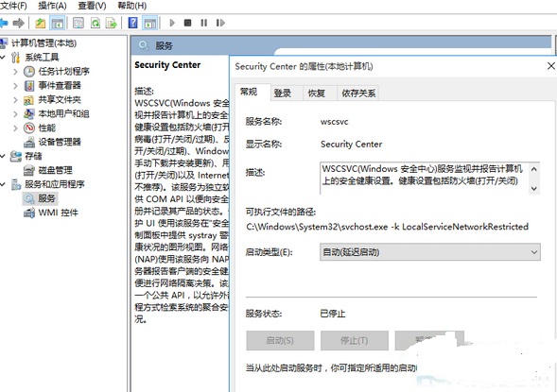This screenshot has height=392, width=557.
Task: Open the 帮助(H) menu
Action: pyautogui.click(x=131, y=6)
